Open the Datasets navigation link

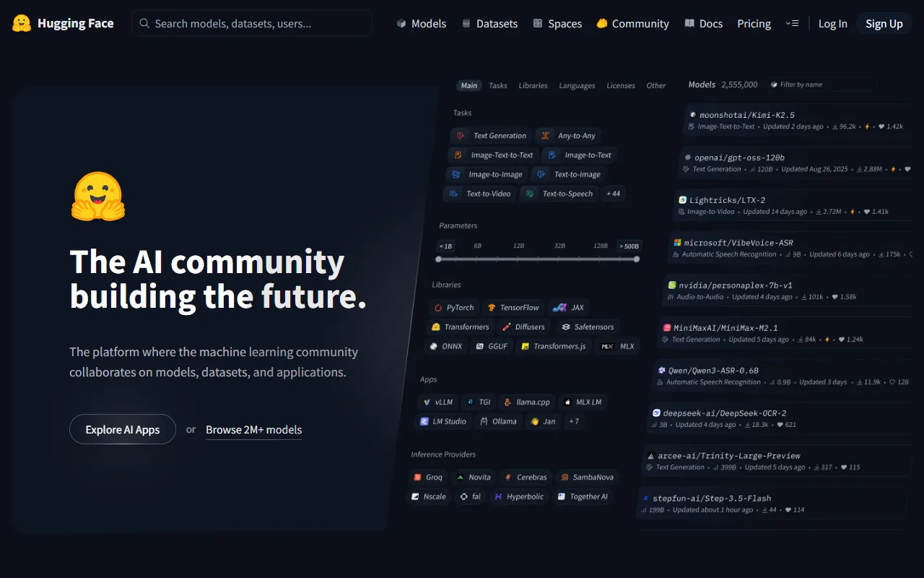pyautogui.click(x=489, y=24)
